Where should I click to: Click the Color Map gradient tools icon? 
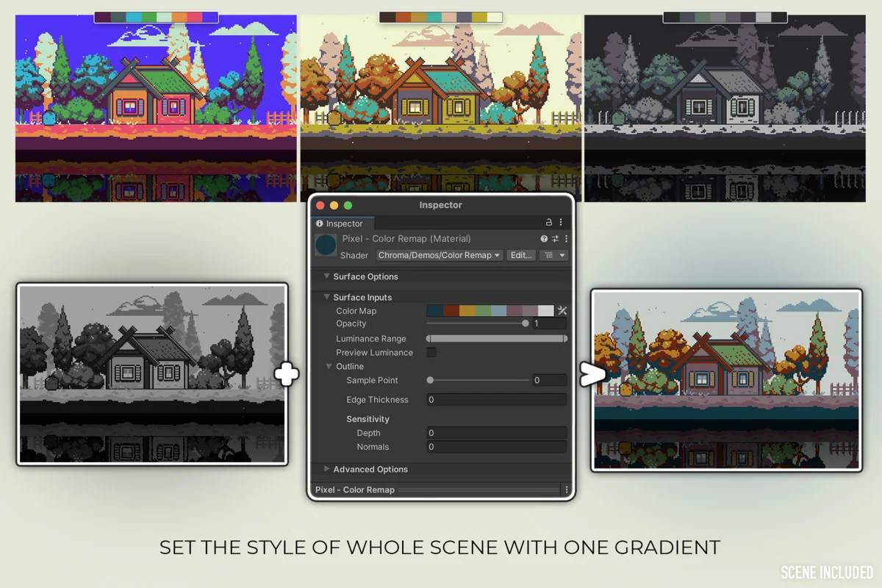562,311
